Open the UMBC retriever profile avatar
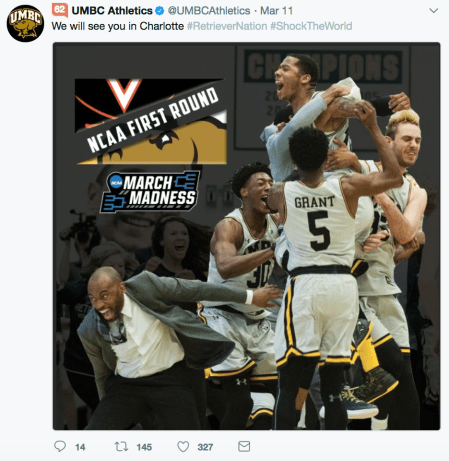 point(25,23)
